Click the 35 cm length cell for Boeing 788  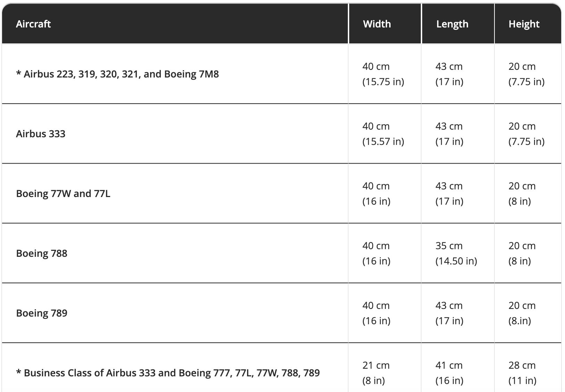point(449,246)
